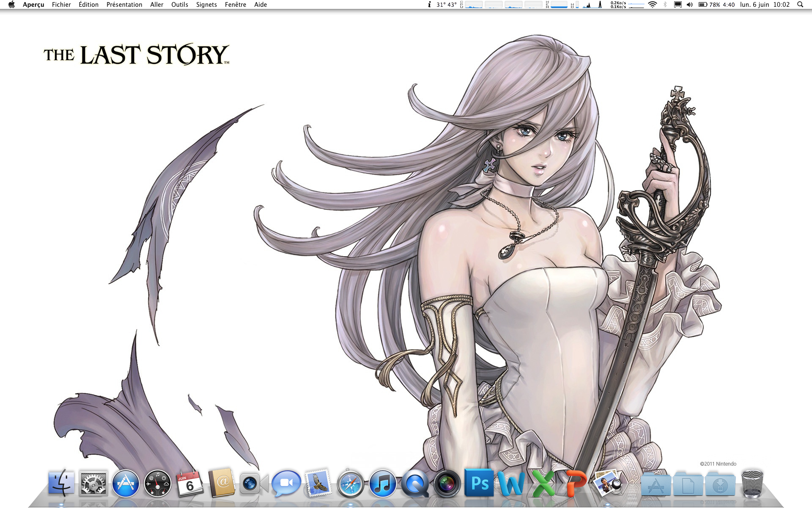Screen dimensions: 812x508
Task: Launch Microsoft Word from the dock
Action: tap(511, 483)
